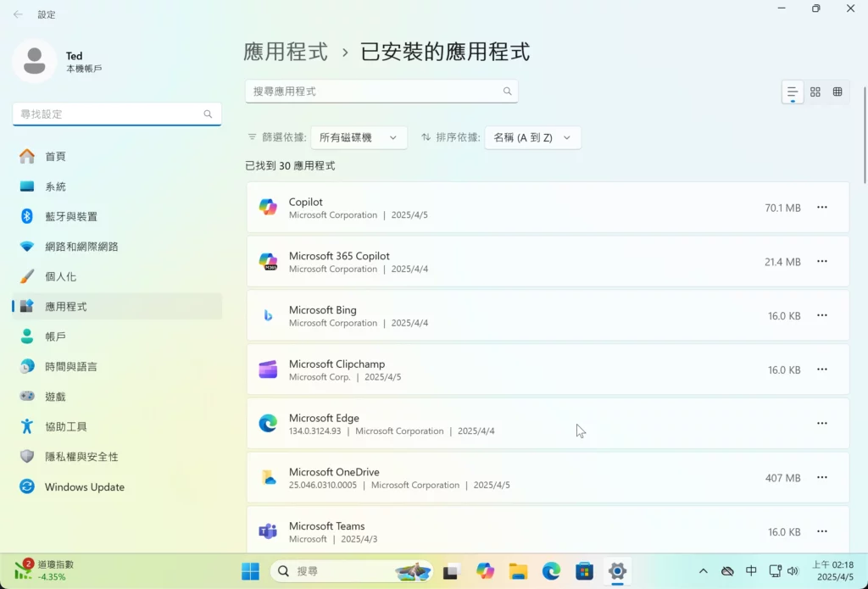The width and height of the screenshot is (868, 589).
Task: Open the 名稱 (A 到 Z) sort dropdown
Action: pyautogui.click(x=531, y=136)
